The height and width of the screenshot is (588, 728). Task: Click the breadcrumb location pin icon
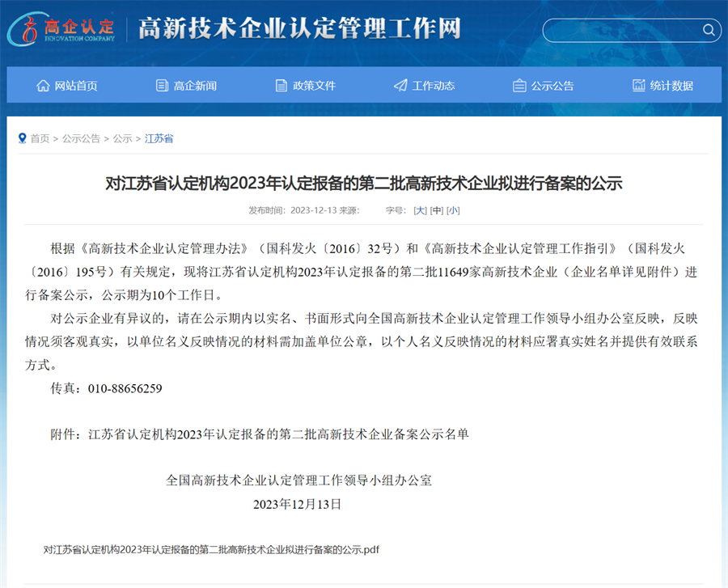pos(22,138)
